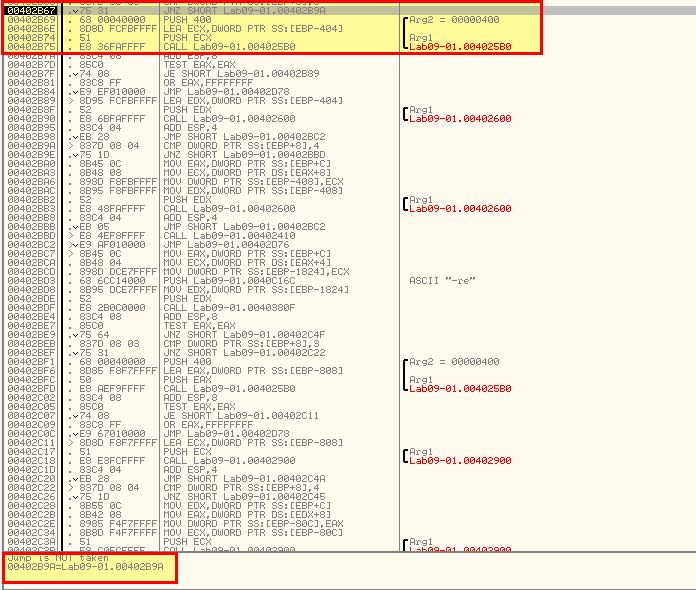Click JNZ SHORT Lab09-01.00402C22 instruction
The image size is (696, 590).
(244, 352)
